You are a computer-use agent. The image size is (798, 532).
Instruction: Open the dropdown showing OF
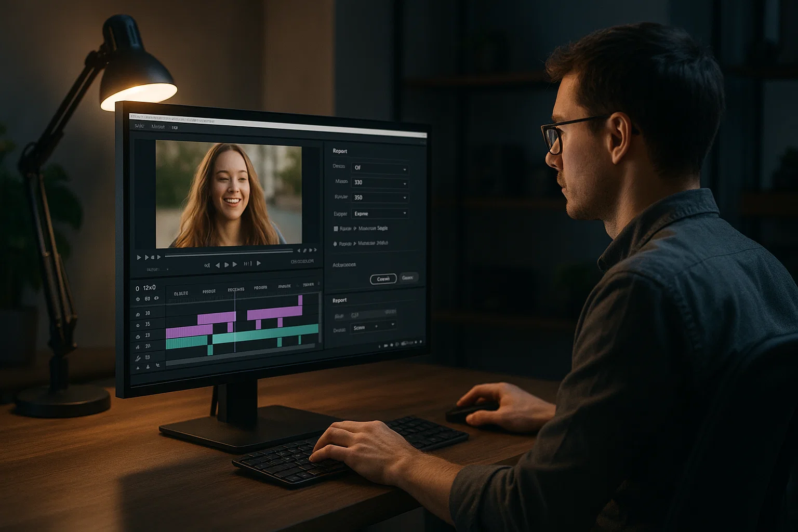pos(380,168)
